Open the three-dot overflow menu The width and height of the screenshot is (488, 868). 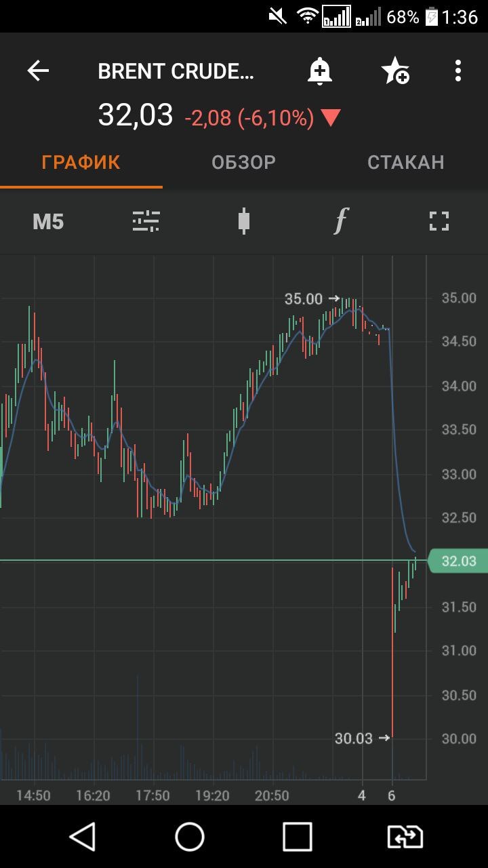[x=458, y=71]
